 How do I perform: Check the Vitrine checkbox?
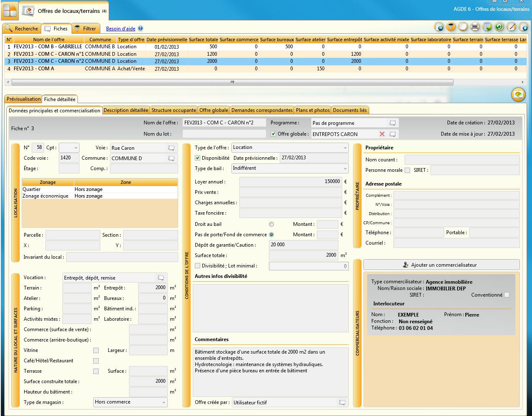pyautogui.click(x=96, y=351)
